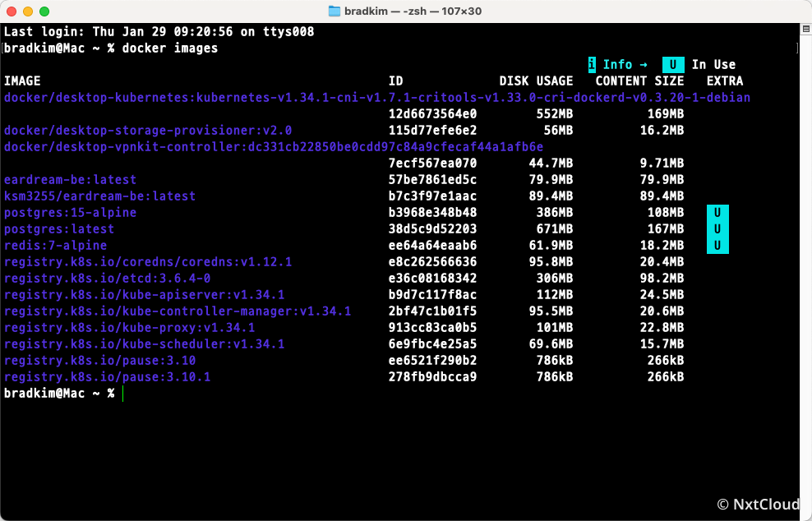Click the U badge on postgres:latest row
The image size is (812, 521).
[717, 229]
